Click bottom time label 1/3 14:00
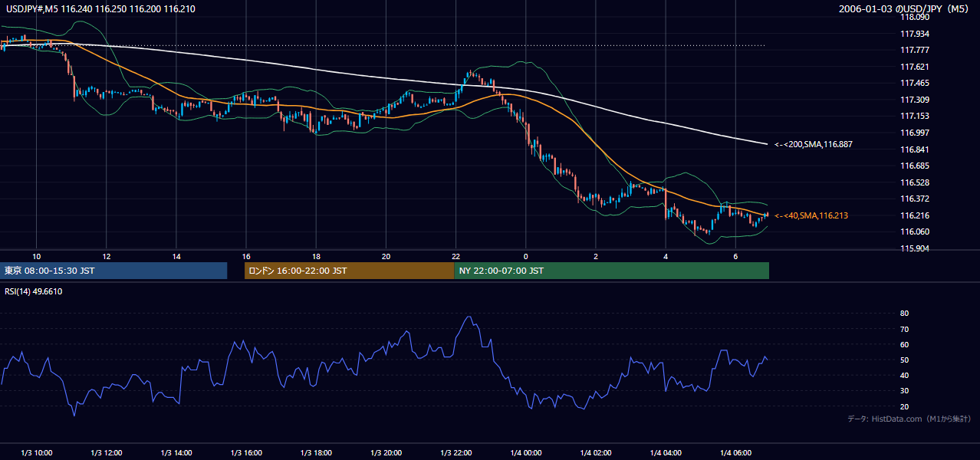The width and height of the screenshot is (980, 460). click(176, 453)
